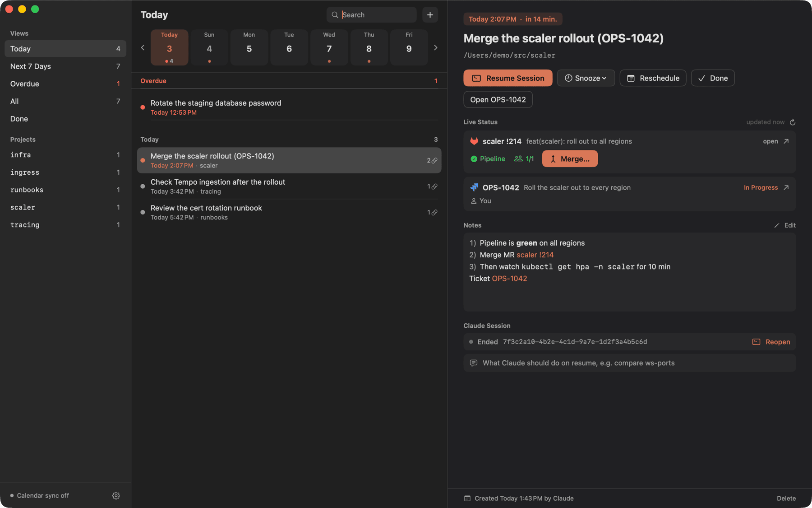Select Wed 7 in the calendar strip
Viewport: 812px width, 508px height.
[329, 48]
